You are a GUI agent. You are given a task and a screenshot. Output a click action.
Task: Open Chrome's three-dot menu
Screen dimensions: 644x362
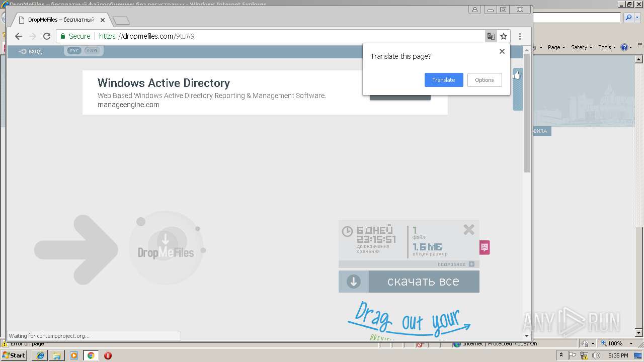tap(520, 36)
